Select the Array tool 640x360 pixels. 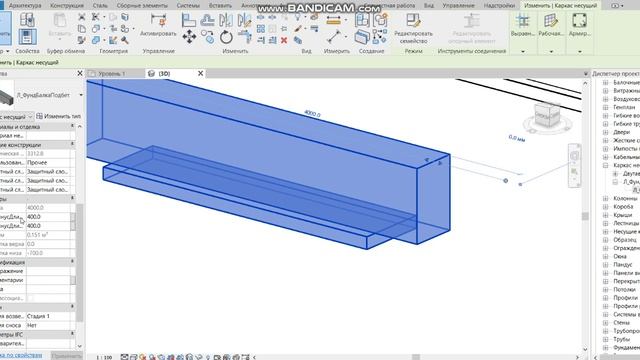pos(261,29)
